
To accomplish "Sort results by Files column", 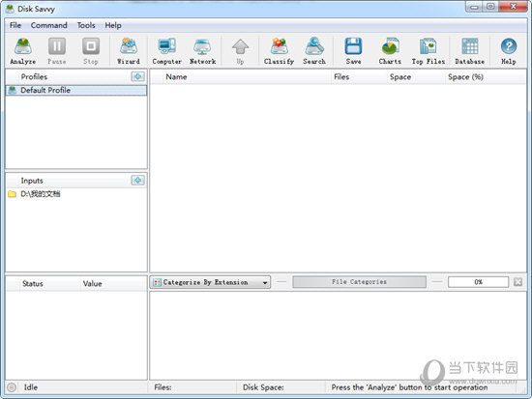I will click(x=341, y=77).
